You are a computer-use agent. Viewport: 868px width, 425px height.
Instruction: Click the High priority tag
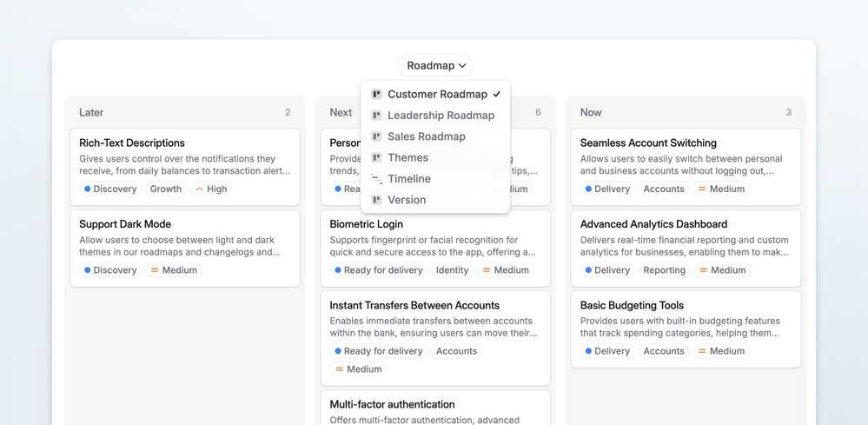[x=211, y=189]
